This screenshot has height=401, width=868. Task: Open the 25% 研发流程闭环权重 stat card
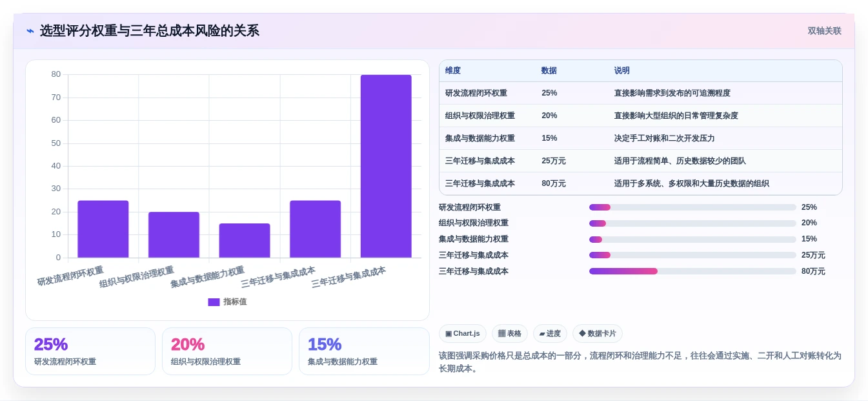tap(90, 351)
